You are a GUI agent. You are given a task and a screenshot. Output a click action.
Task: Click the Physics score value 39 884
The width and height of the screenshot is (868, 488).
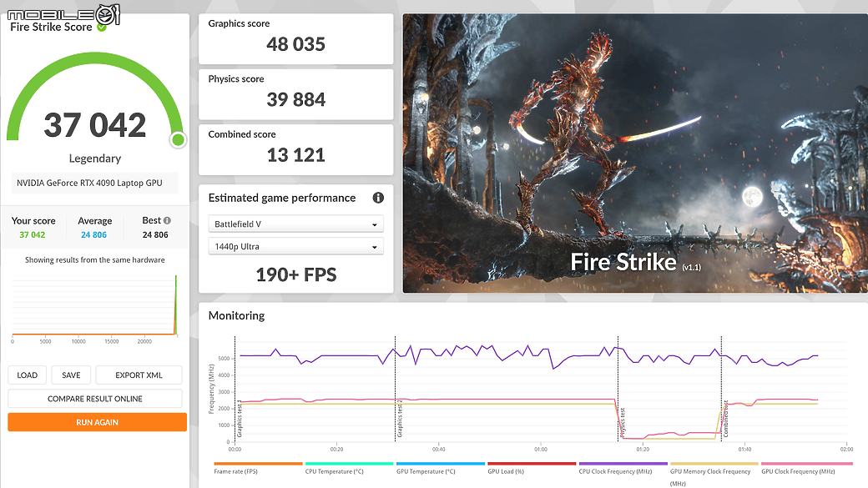pyautogui.click(x=295, y=99)
